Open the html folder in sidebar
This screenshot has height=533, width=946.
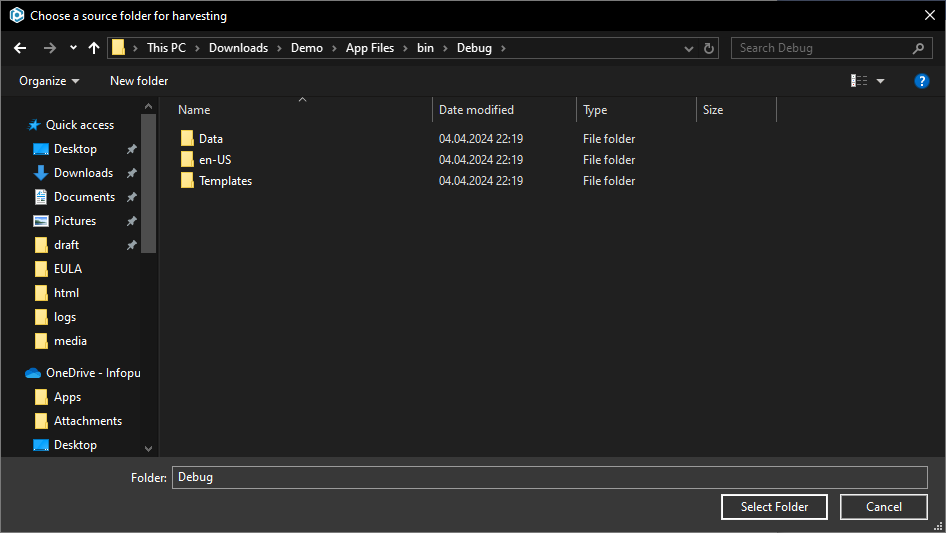point(66,293)
